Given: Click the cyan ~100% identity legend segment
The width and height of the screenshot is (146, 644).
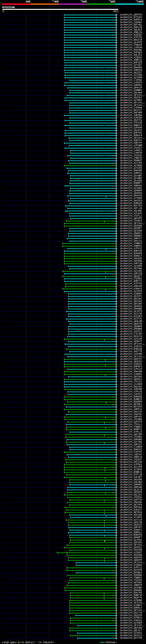Looking at the screenshot, I should 130,4.
